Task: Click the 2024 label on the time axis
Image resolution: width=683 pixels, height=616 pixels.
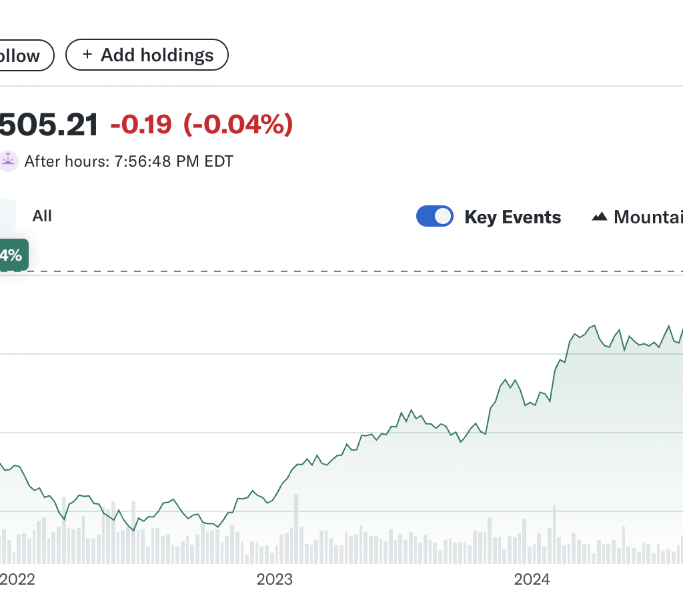Action: pos(532,579)
